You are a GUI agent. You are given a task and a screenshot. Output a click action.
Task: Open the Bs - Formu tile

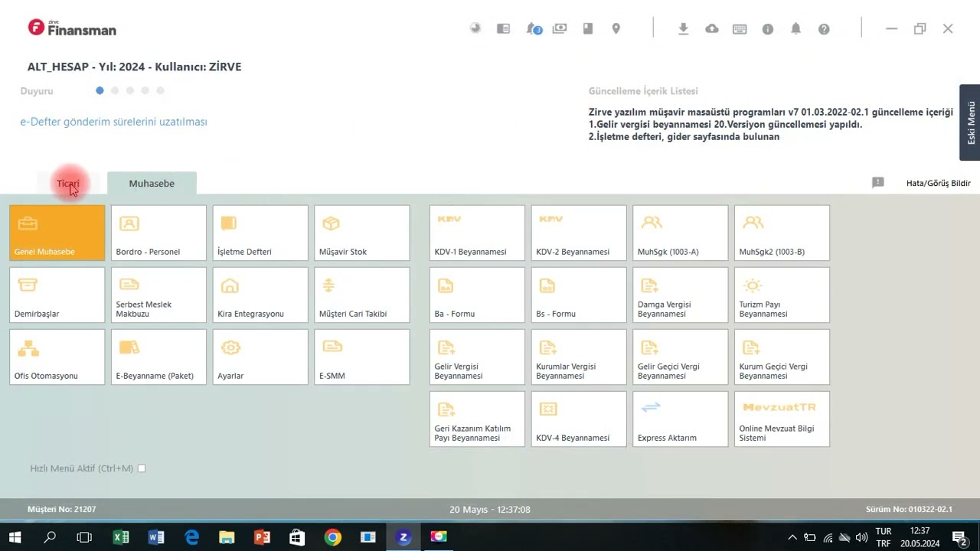point(579,295)
